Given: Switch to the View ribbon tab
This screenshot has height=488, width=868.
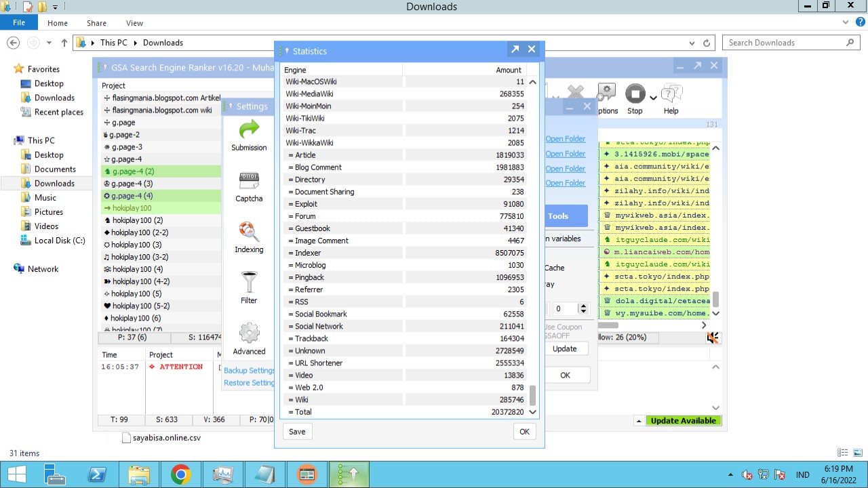Looking at the screenshot, I should click(134, 23).
